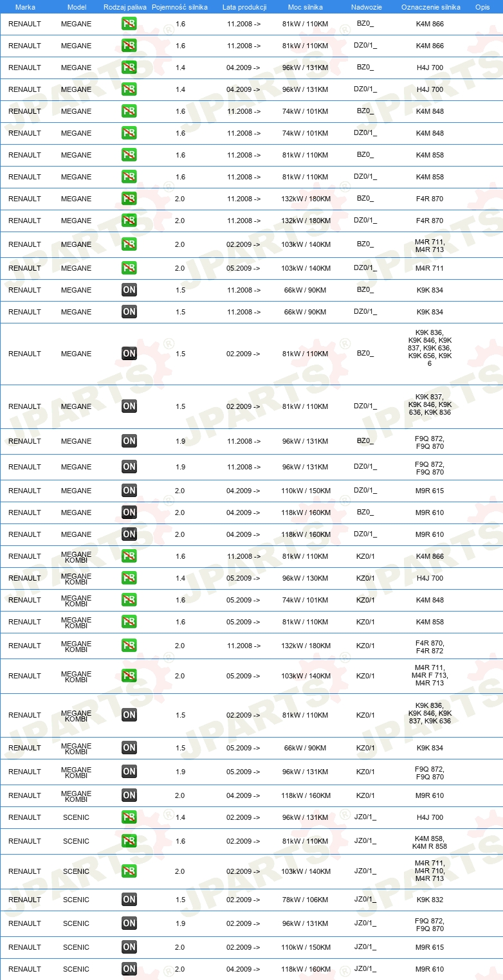Click '05.2009 ->' in the Megane DZ0/1_ M4R 711 row
This screenshot has width=503, height=980.
(244, 268)
